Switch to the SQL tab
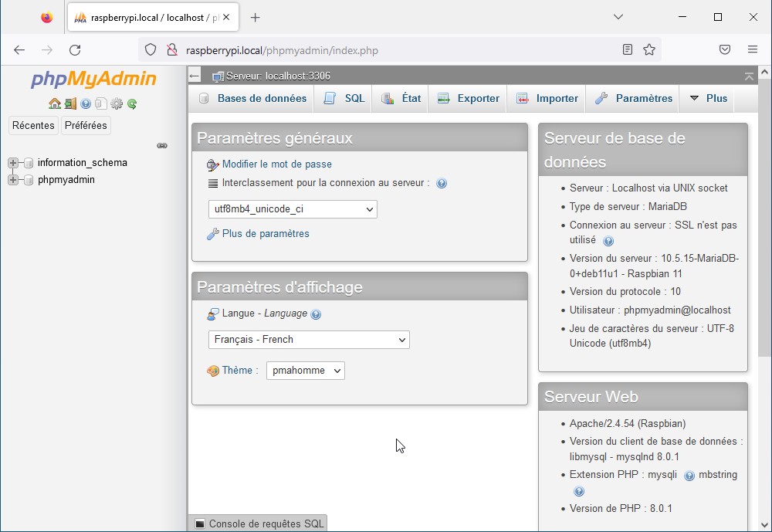Screen dimensions: 772x532 point(344,99)
